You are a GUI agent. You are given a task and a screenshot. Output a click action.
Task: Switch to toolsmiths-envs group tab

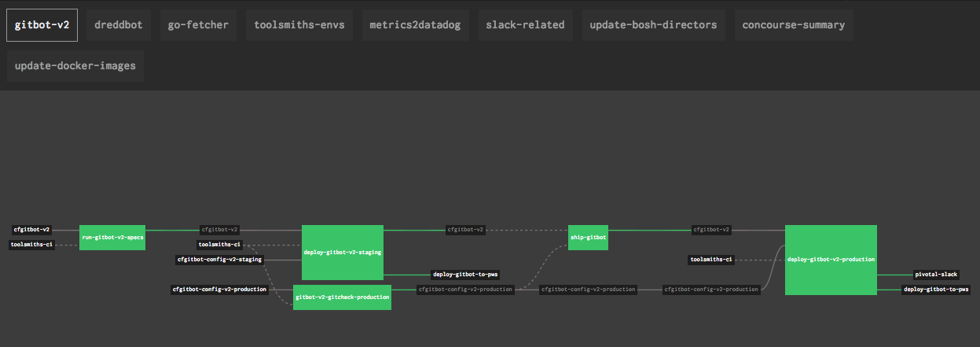point(299,25)
